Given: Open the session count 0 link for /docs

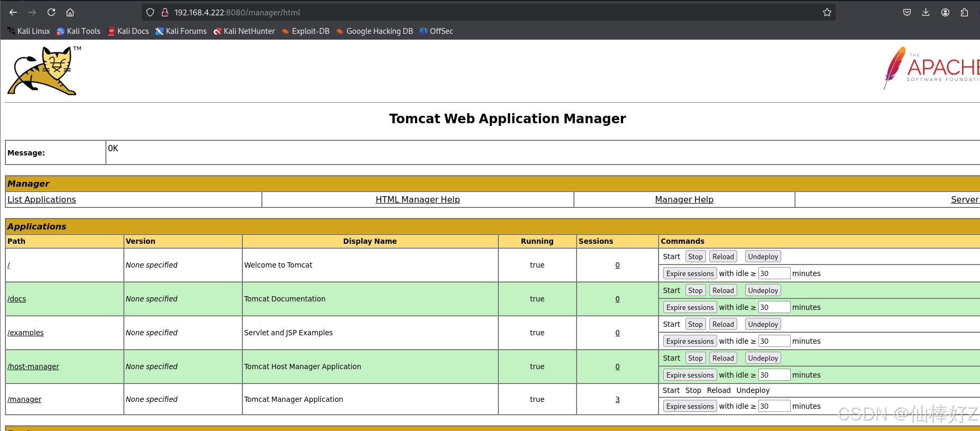Looking at the screenshot, I should [x=617, y=299].
